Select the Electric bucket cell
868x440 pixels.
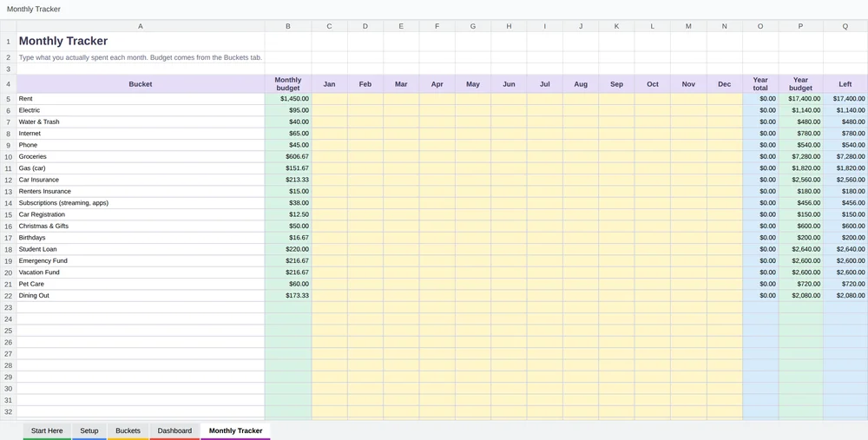point(141,110)
